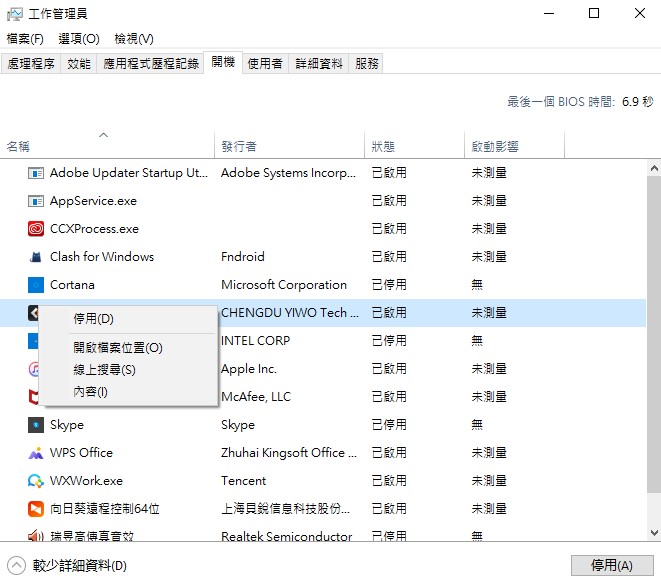Sort by the 啟動影響 column header
The height and width of the screenshot is (588, 661).
pyautogui.click(x=495, y=147)
